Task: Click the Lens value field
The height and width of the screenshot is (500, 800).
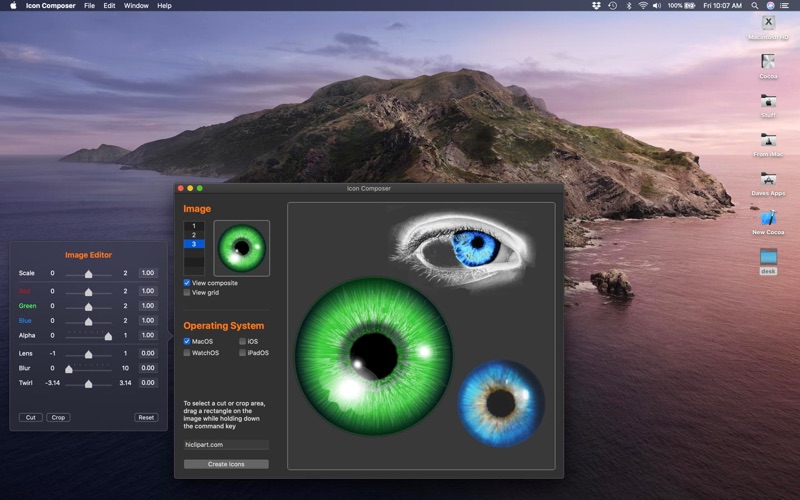Action: (148, 353)
